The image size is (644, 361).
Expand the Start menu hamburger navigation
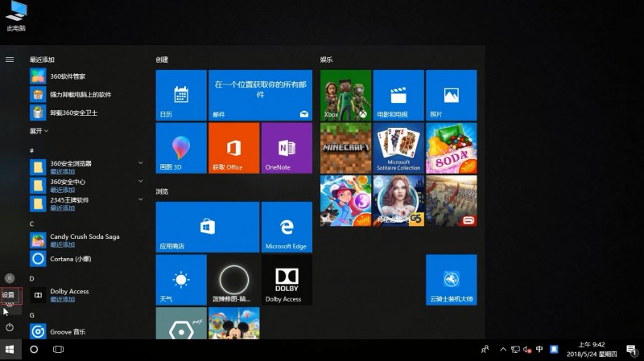coord(10,59)
